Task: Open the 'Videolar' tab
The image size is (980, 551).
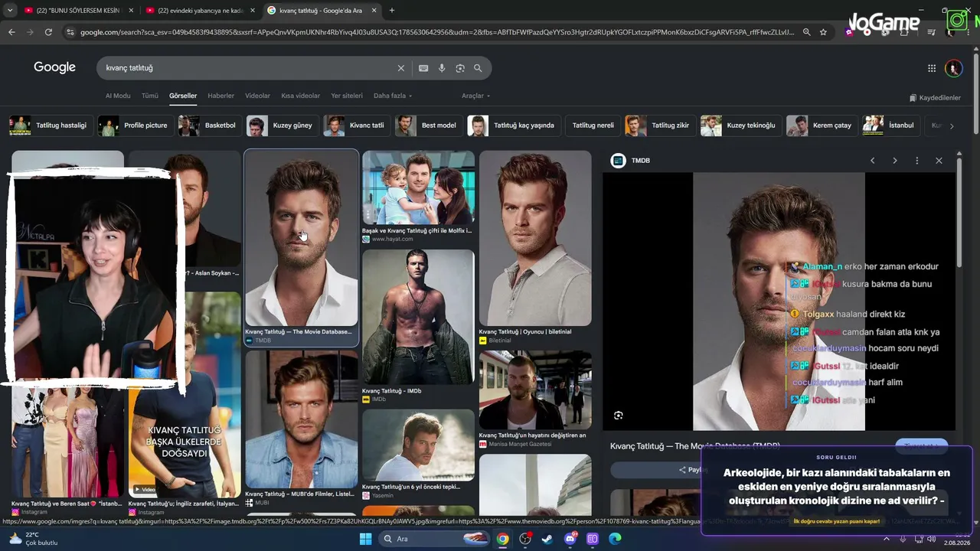Action: [258, 96]
